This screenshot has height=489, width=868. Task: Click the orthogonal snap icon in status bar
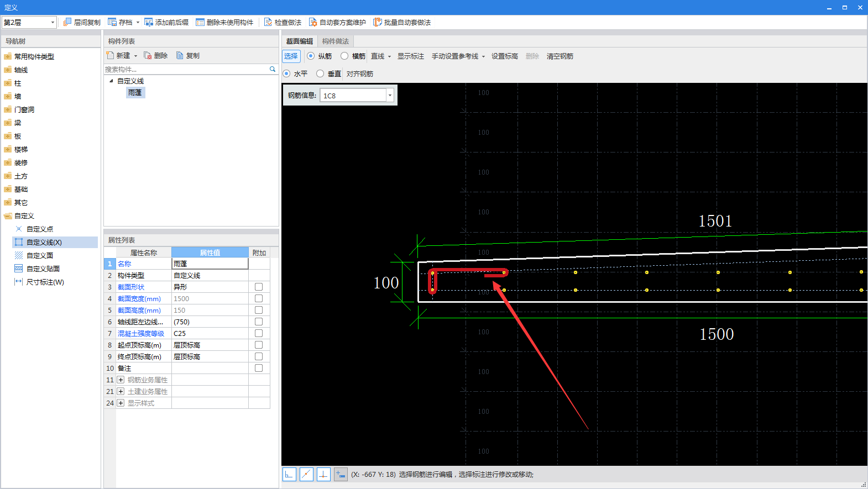click(x=289, y=474)
